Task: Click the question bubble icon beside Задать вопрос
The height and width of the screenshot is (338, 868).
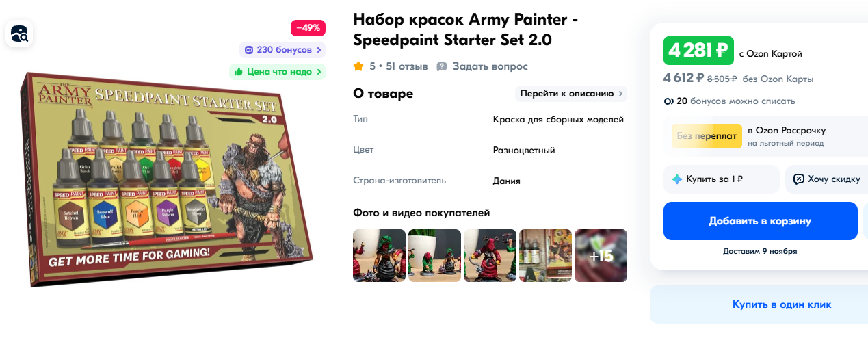Action: click(442, 66)
